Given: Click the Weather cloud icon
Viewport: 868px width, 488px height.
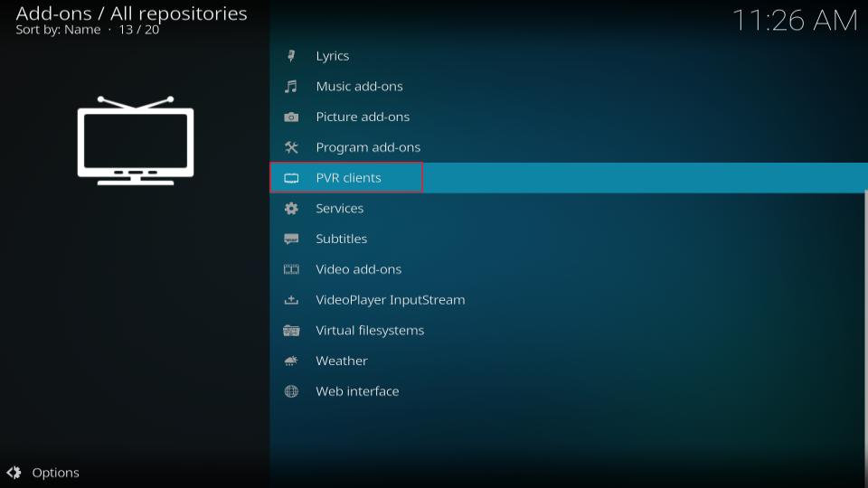Looking at the screenshot, I should [291, 361].
